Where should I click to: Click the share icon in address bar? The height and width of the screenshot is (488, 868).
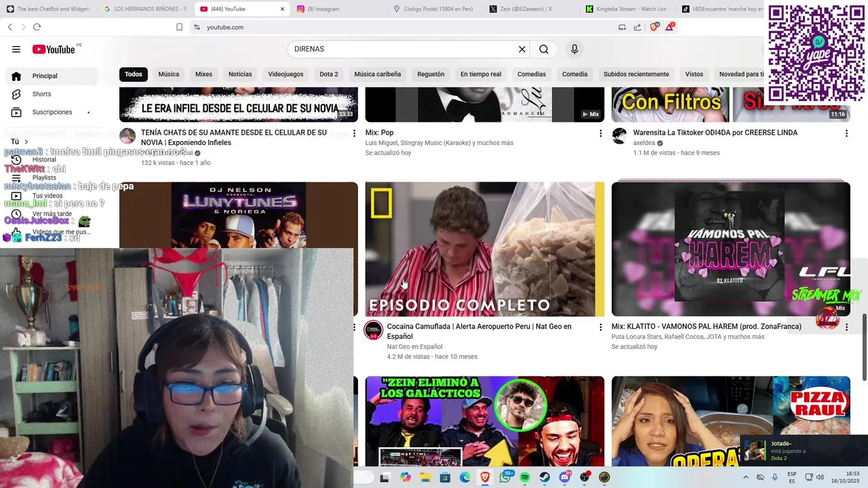637,27
